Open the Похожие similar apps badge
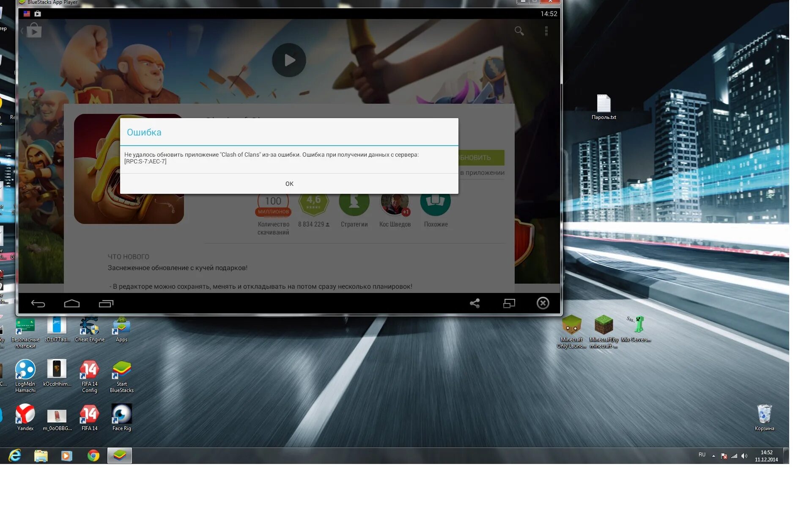Viewport: 812px width, 508px height. pos(435,204)
